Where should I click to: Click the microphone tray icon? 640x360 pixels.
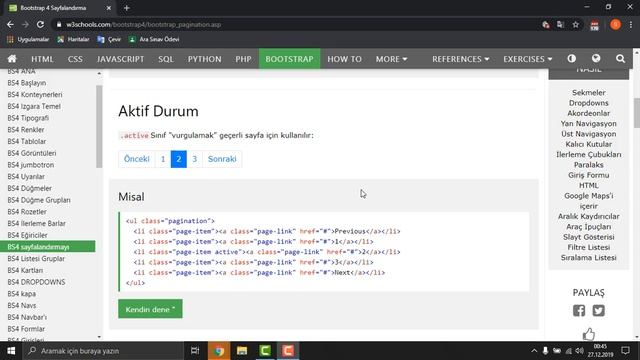545,351
